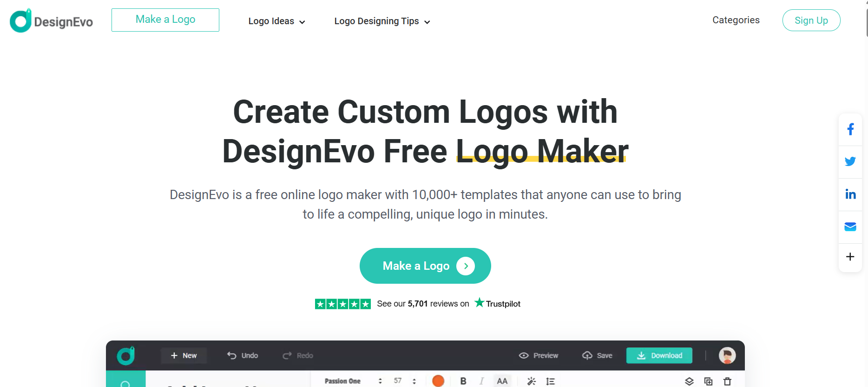Click Download button in editor preview
868x387 pixels.
pyautogui.click(x=659, y=355)
